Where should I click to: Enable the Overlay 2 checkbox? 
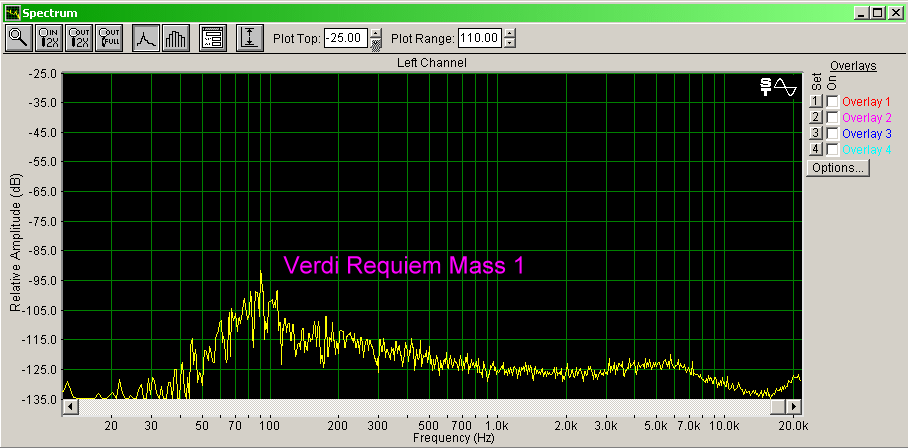click(832, 117)
